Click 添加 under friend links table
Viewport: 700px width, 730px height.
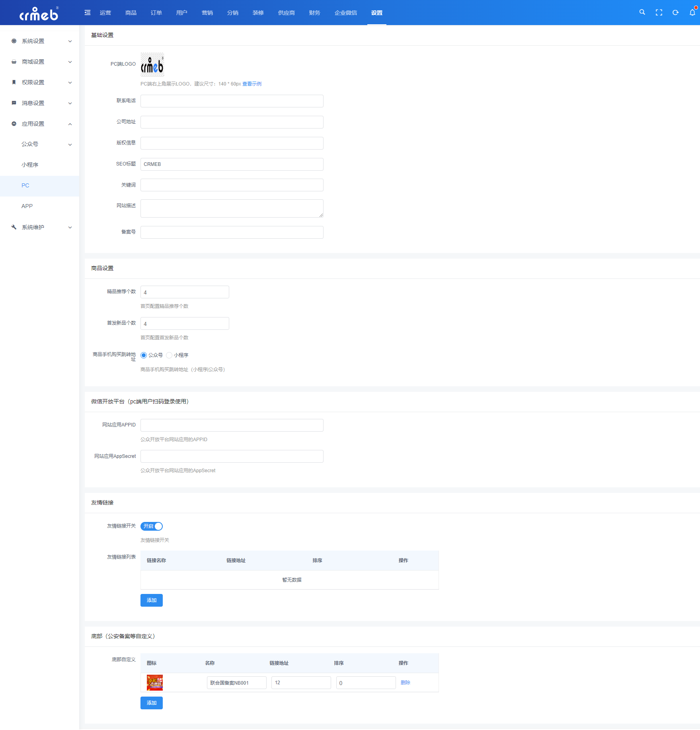152,600
